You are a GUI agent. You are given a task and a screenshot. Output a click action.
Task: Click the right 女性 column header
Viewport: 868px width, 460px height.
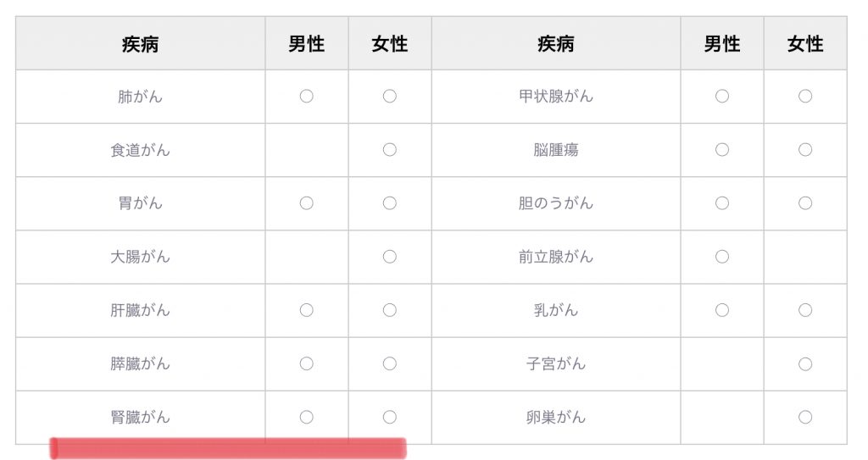pos(805,44)
